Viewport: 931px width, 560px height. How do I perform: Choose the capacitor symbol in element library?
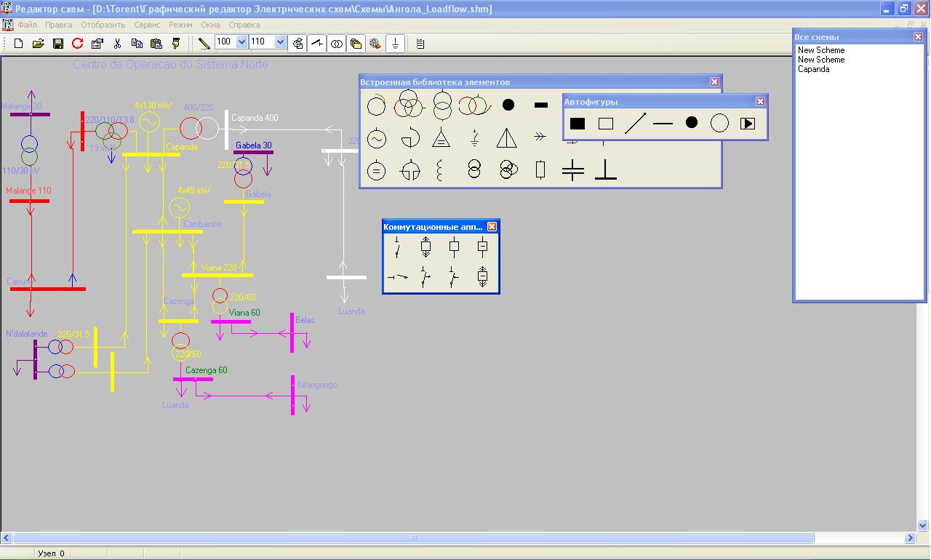(x=573, y=171)
